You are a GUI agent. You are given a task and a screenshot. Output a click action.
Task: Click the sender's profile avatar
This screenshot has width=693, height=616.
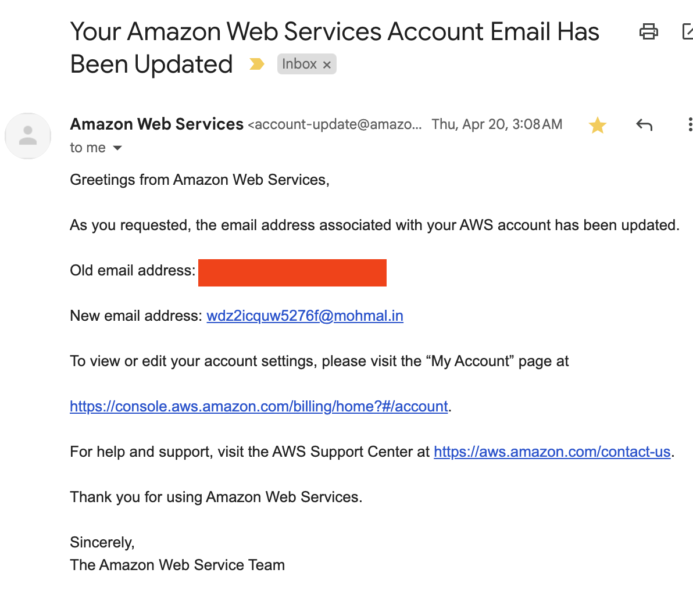point(28,135)
